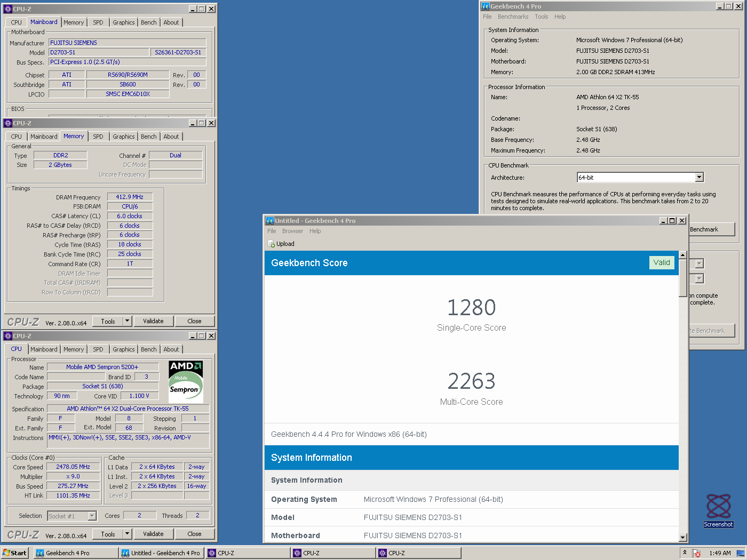The height and width of the screenshot is (560, 747).
Task: Open Bench tab in Memory CPU-Z window
Action: [x=149, y=137]
